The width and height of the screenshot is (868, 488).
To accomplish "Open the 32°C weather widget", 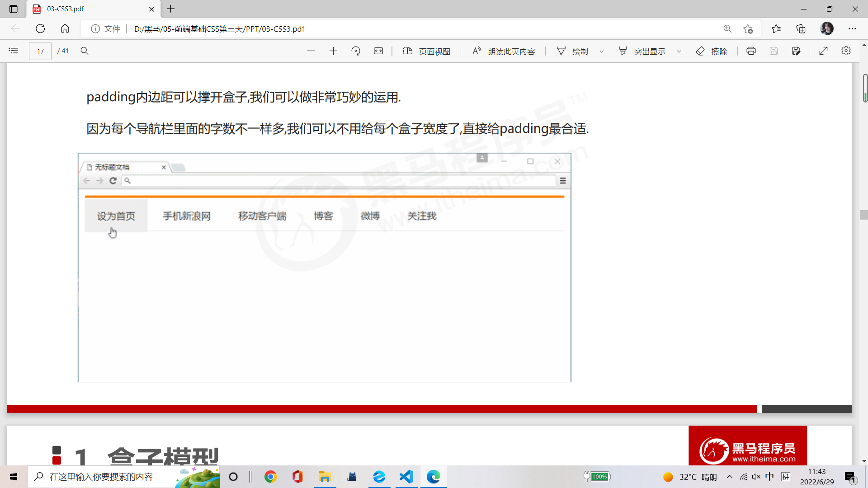I will [690, 477].
